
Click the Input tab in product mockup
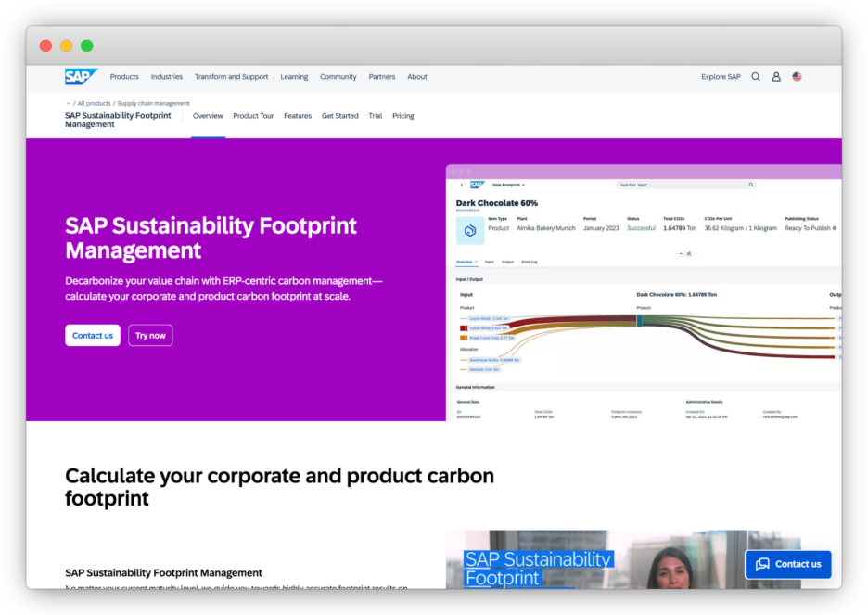pos(490,262)
